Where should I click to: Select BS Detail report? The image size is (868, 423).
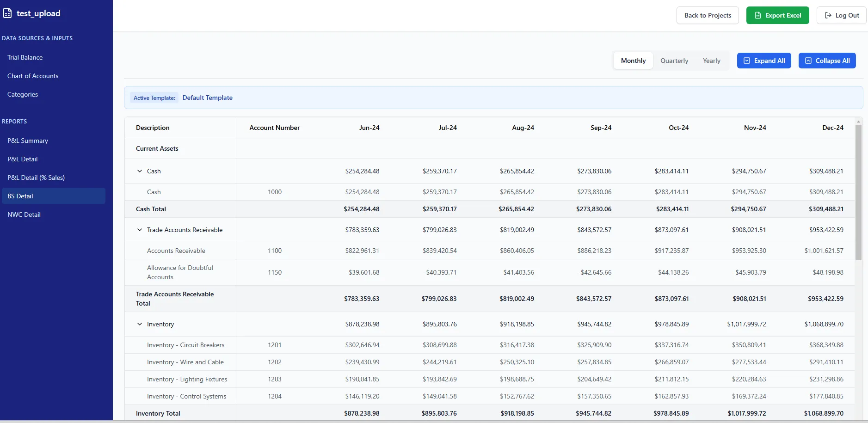pyautogui.click(x=54, y=196)
